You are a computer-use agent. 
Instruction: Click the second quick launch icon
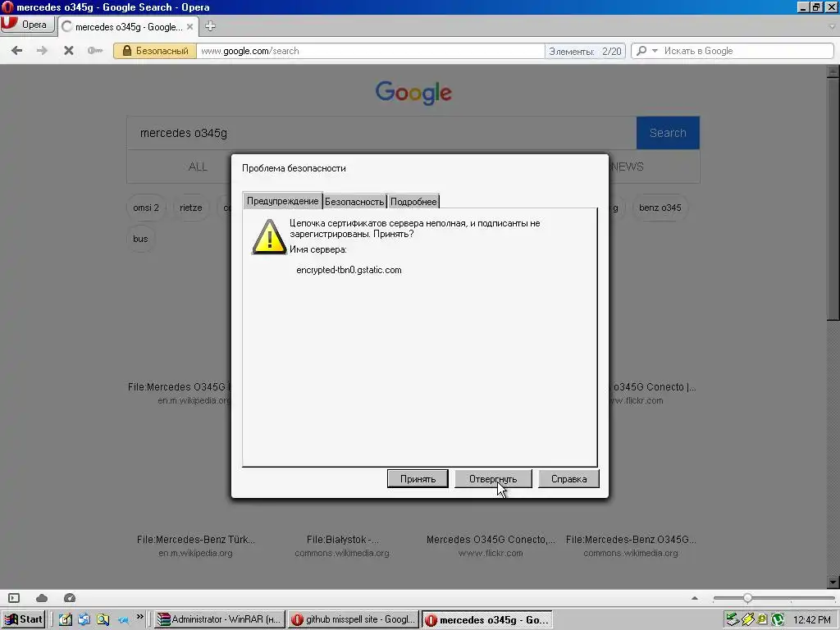click(84, 620)
